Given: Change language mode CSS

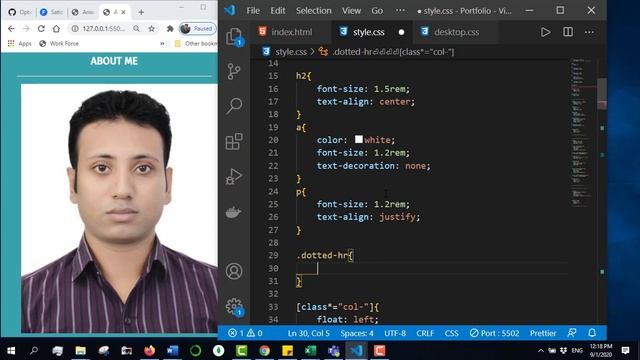Looking at the screenshot, I should [x=451, y=333].
